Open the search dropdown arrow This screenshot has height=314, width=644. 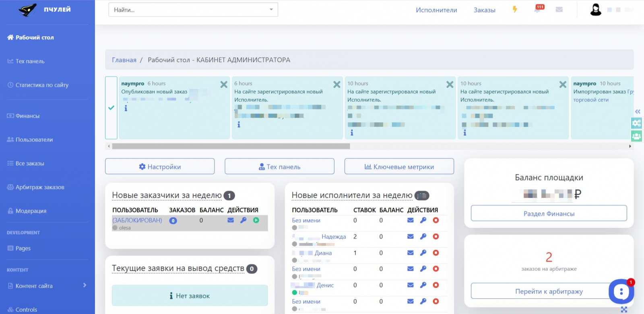(x=271, y=10)
